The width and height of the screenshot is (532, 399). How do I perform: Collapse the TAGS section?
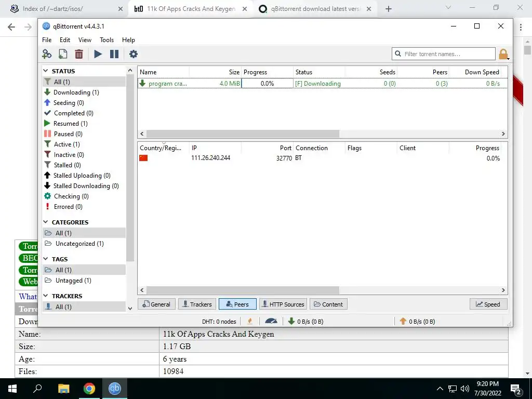46,259
